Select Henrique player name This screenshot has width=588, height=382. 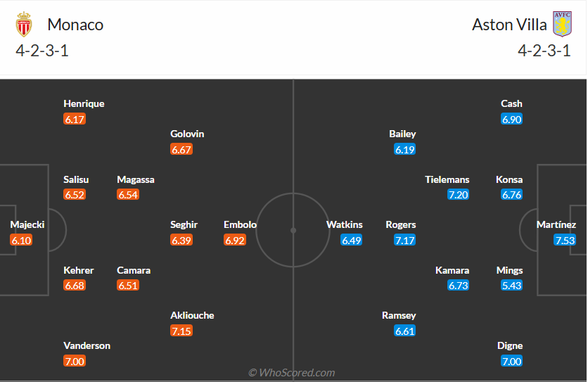84,103
